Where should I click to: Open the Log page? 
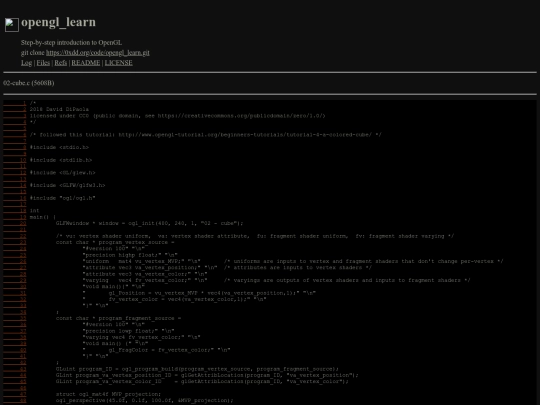tap(27, 63)
